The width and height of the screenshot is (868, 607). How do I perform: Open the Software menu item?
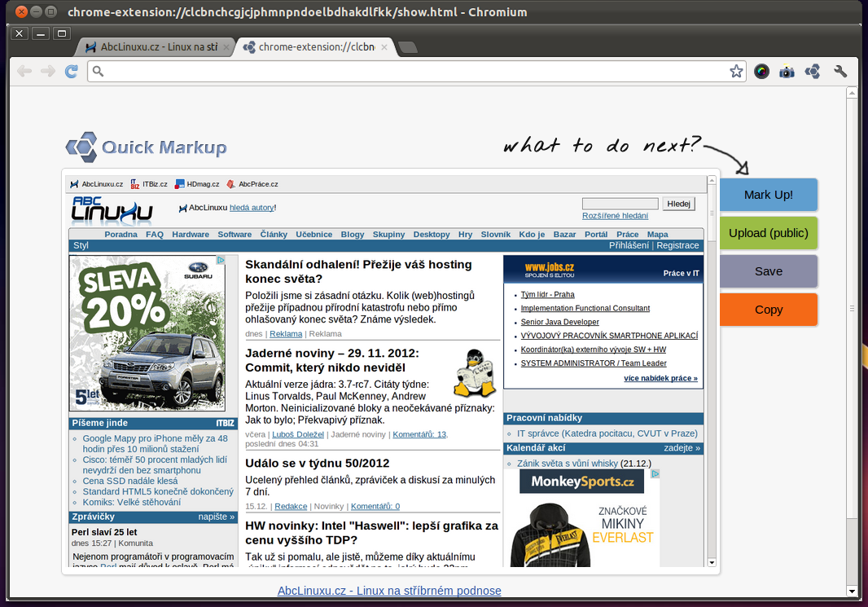235,235
